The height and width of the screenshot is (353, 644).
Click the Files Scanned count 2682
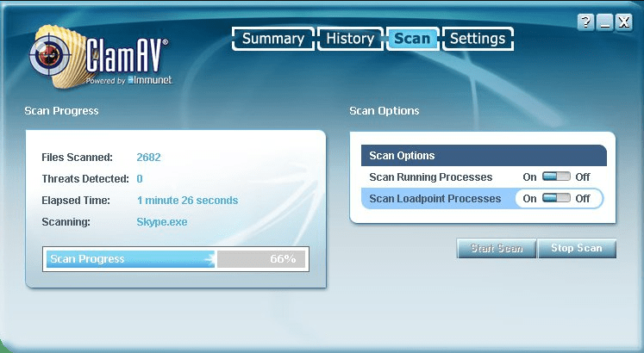[x=148, y=158]
